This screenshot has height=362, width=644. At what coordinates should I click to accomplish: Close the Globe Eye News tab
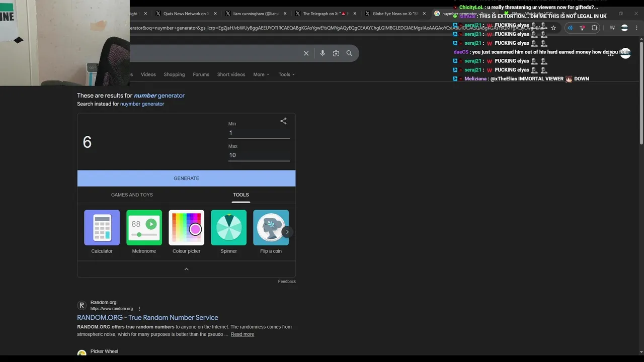(424, 14)
